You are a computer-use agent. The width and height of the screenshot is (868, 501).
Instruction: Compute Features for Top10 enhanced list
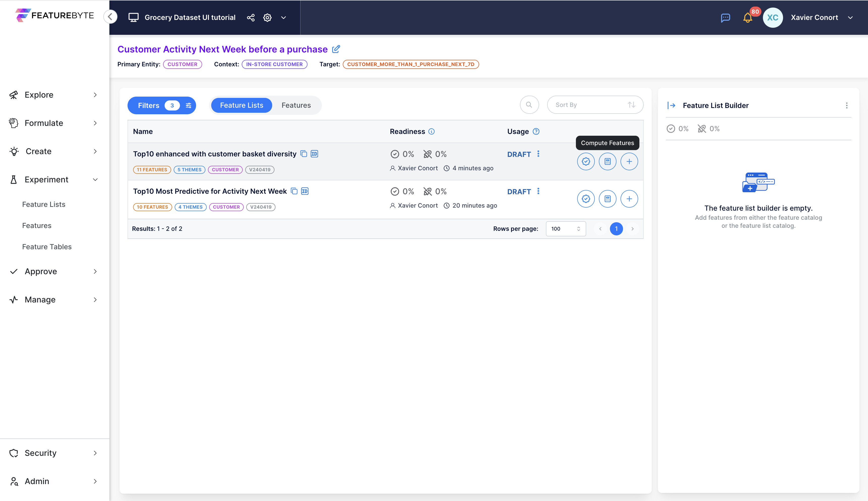(x=607, y=161)
